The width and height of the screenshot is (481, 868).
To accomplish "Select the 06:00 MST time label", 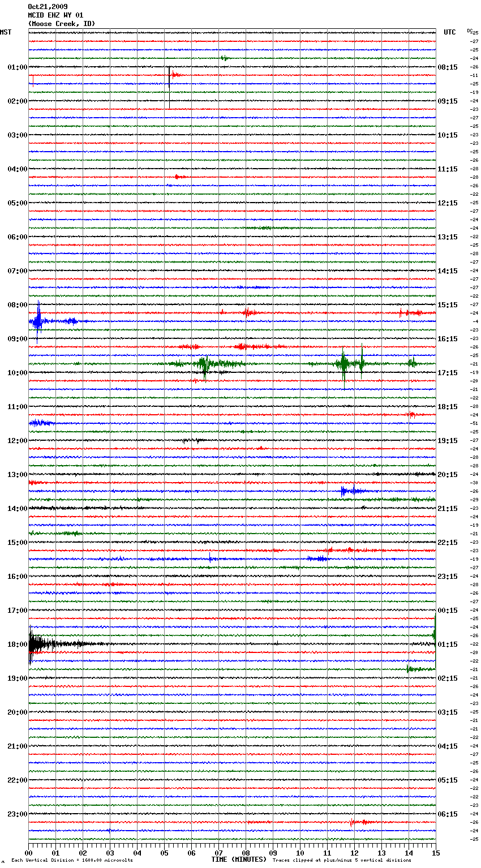I will (x=18, y=237).
